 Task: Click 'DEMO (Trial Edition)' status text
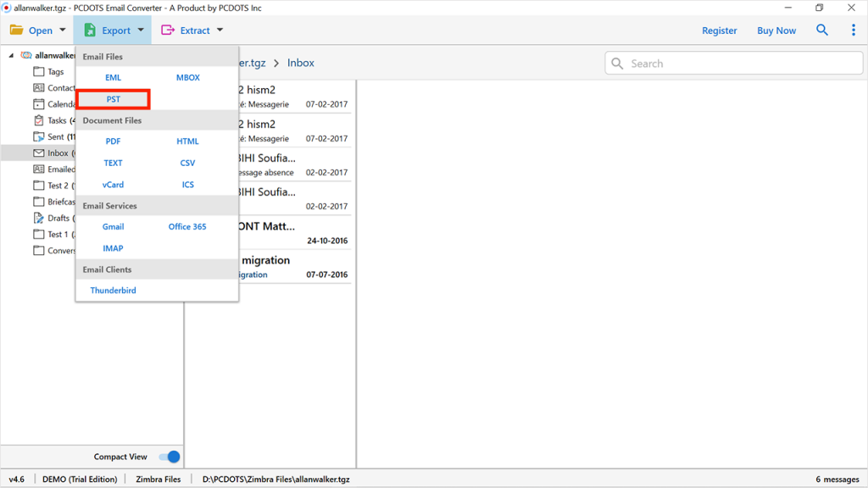click(x=80, y=480)
